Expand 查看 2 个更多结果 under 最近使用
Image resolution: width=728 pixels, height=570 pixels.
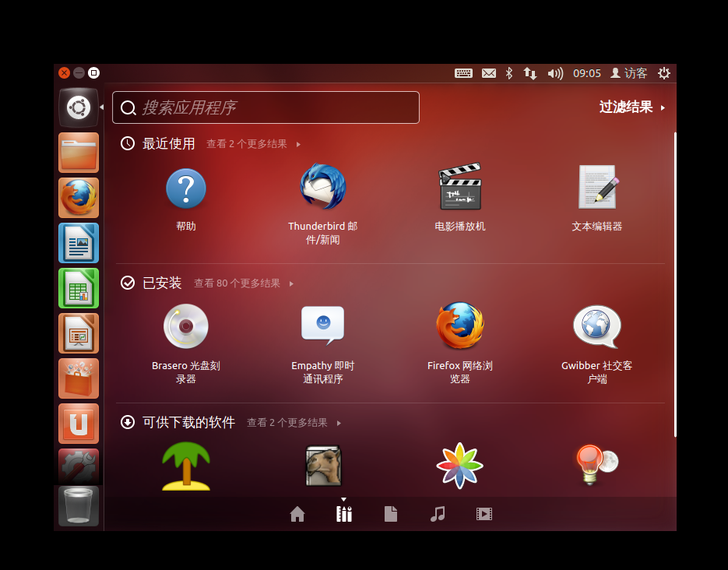coord(254,144)
